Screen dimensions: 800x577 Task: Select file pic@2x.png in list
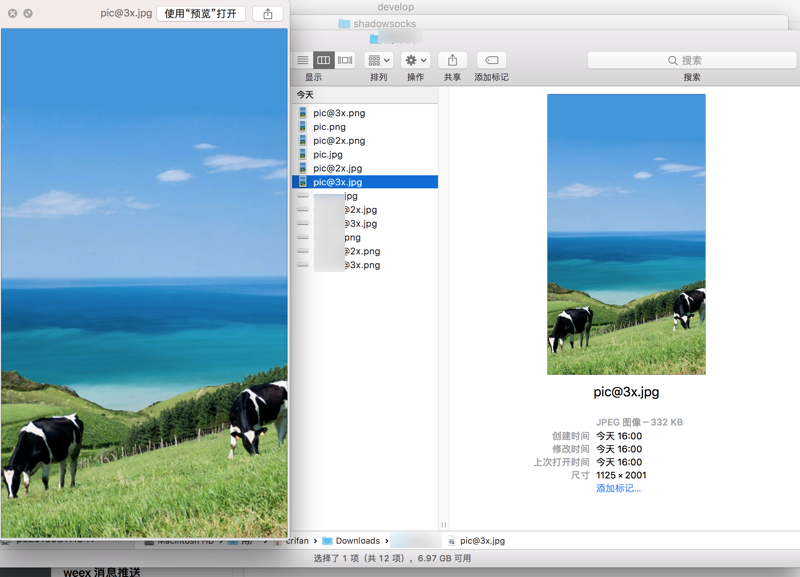click(365, 140)
